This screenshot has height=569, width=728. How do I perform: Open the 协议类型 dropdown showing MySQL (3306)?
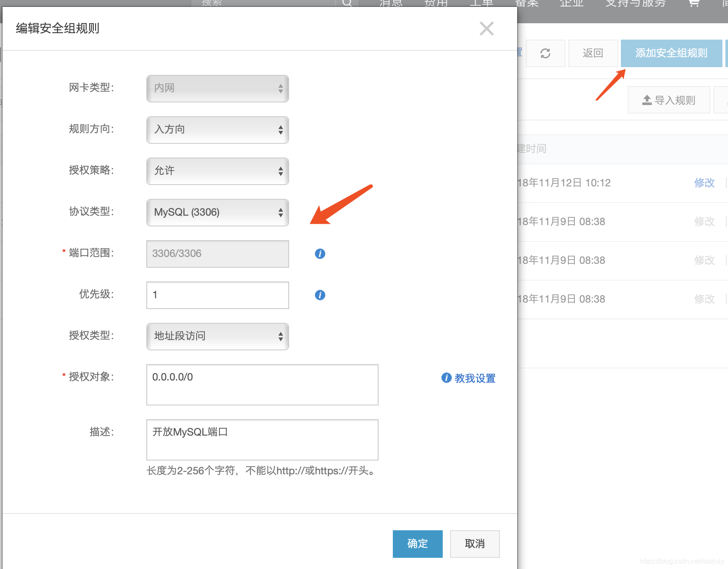click(x=218, y=213)
